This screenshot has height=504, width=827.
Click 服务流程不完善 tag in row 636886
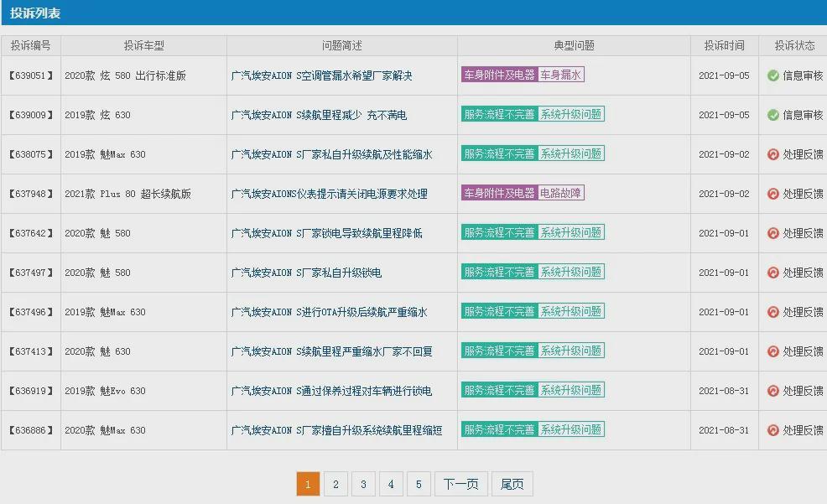[x=499, y=429]
